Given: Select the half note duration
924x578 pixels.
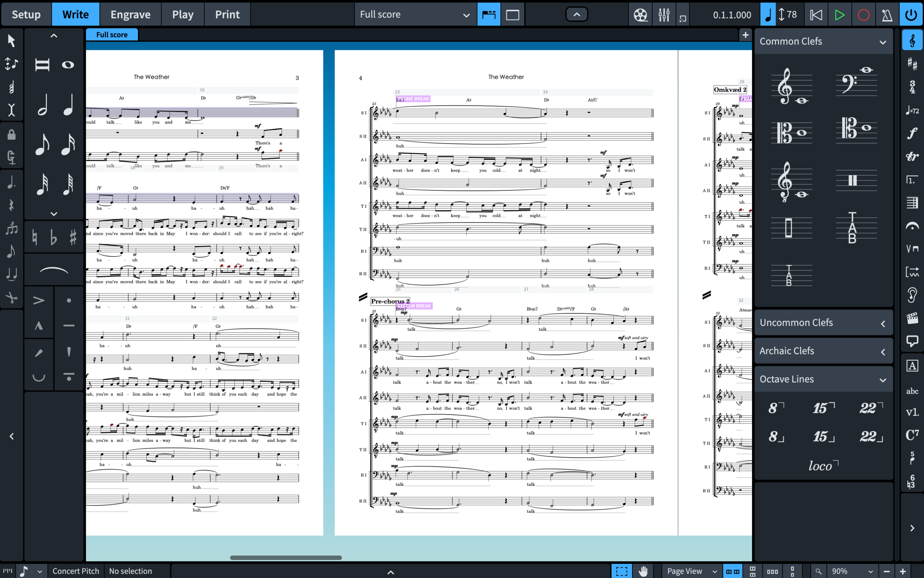Looking at the screenshot, I should (43, 105).
